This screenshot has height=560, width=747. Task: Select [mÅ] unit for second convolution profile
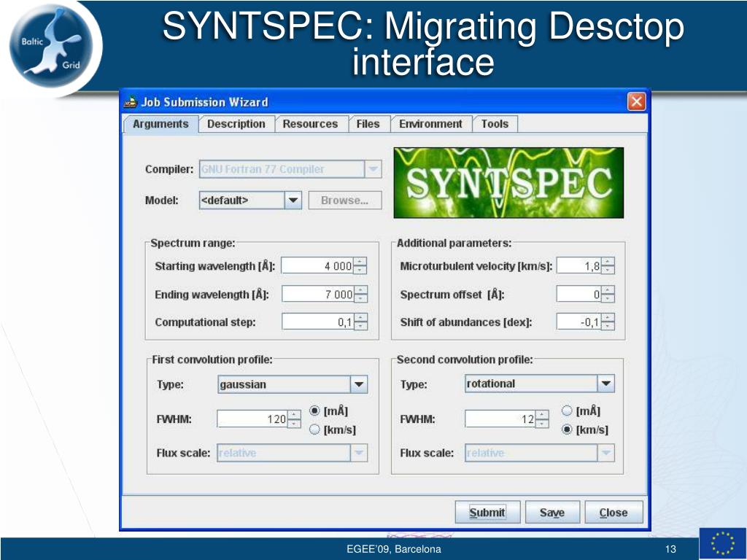coord(567,411)
